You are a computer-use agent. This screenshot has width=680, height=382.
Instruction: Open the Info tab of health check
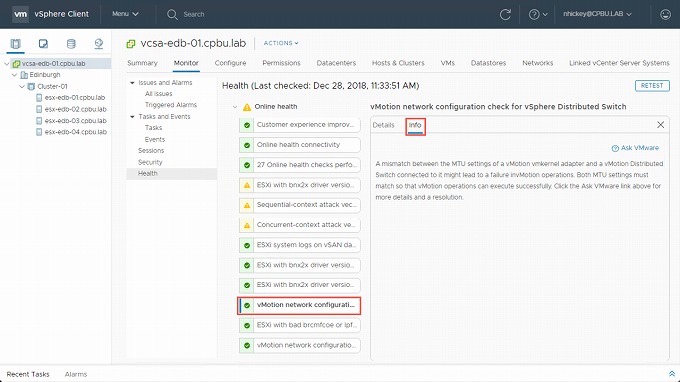pos(415,125)
